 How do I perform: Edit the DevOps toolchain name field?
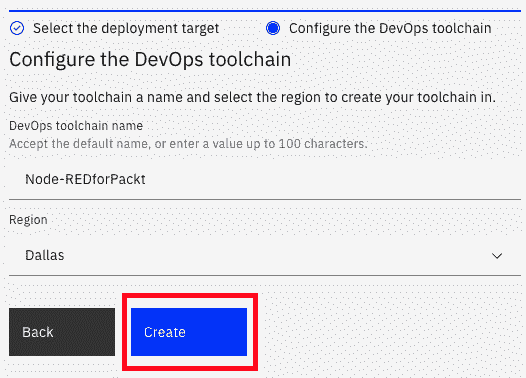(265, 179)
